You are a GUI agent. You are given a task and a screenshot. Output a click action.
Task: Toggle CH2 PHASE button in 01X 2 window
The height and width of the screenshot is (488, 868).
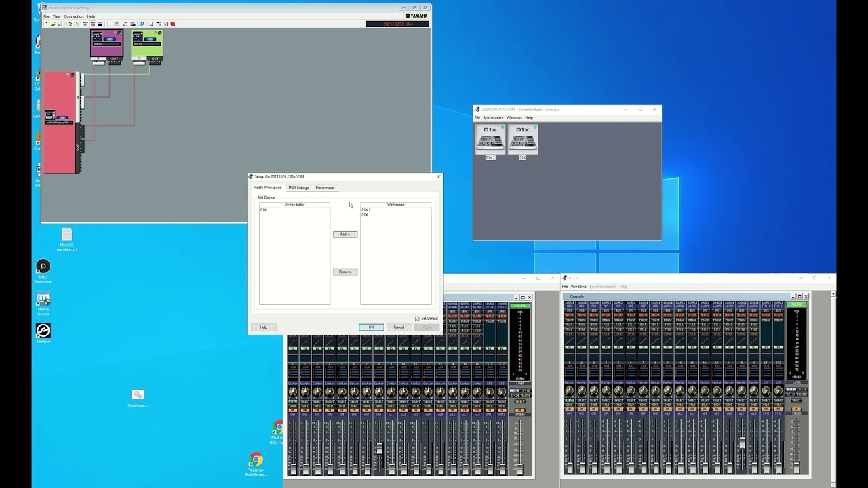click(582, 320)
